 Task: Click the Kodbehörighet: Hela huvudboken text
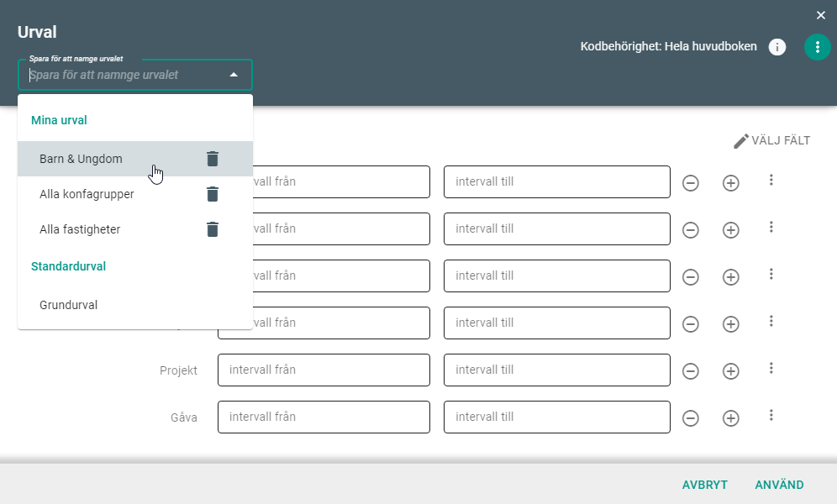click(x=668, y=46)
